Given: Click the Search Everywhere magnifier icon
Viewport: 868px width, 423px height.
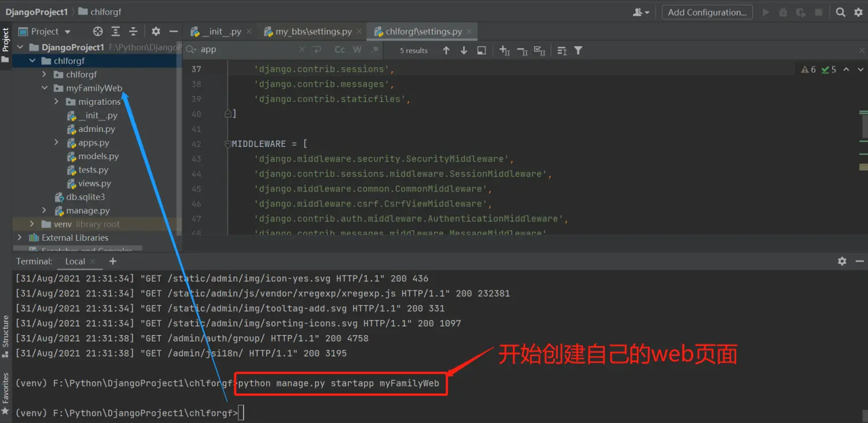Looking at the screenshot, I should click(841, 12).
